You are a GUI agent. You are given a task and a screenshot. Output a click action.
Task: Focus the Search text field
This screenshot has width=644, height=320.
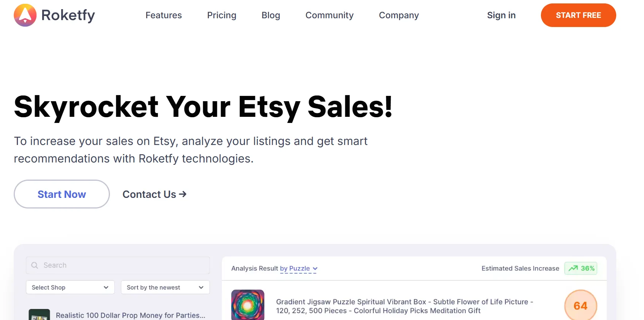[122, 265]
